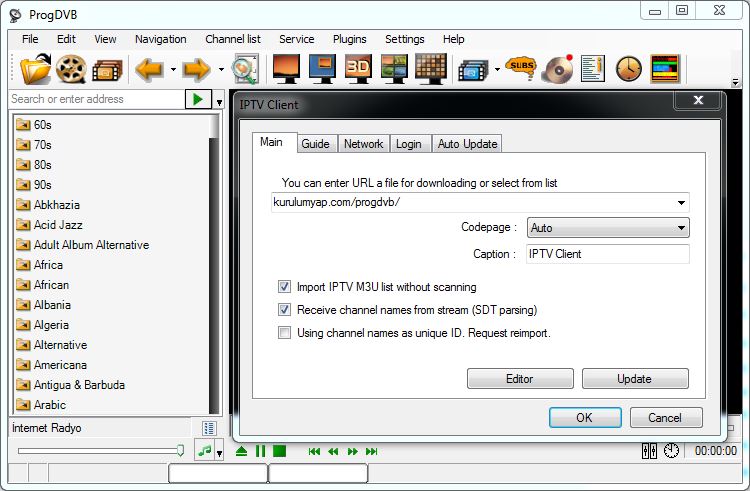750x491 pixels.
Task: Click the video streams film icon
Action: [x=473, y=71]
